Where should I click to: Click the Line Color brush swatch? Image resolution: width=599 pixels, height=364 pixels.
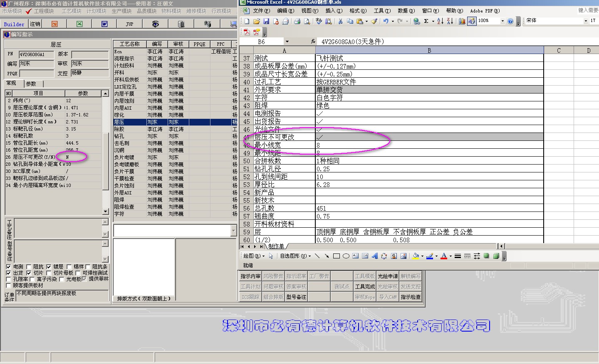[430, 256]
